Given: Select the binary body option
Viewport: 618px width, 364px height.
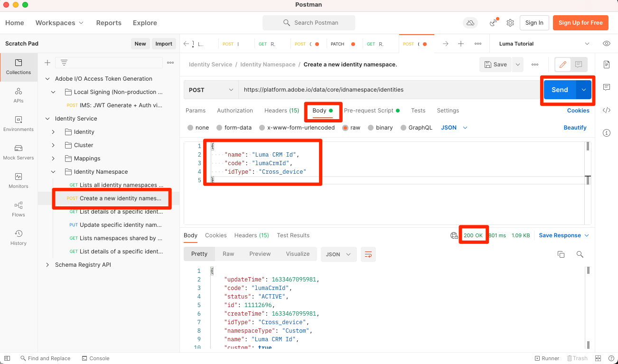Looking at the screenshot, I should (x=371, y=128).
